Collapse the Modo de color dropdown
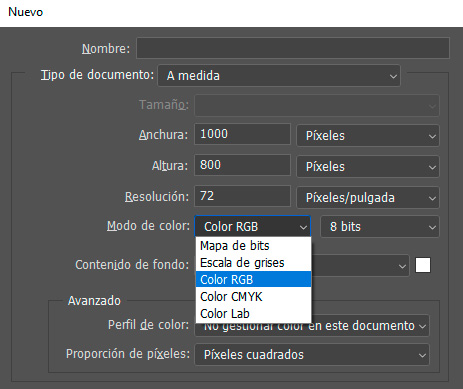 (x=253, y=227)
